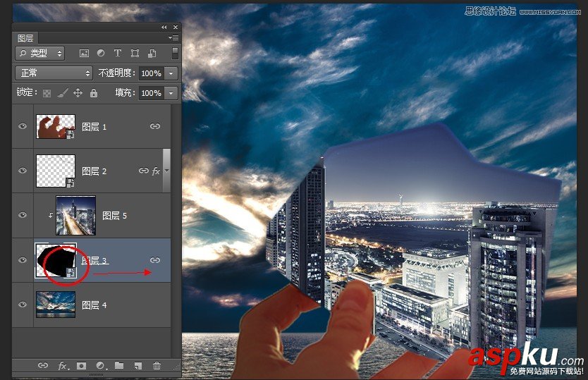
Task: Click the 图层 5 layer name
Action: tap(115, 216)
